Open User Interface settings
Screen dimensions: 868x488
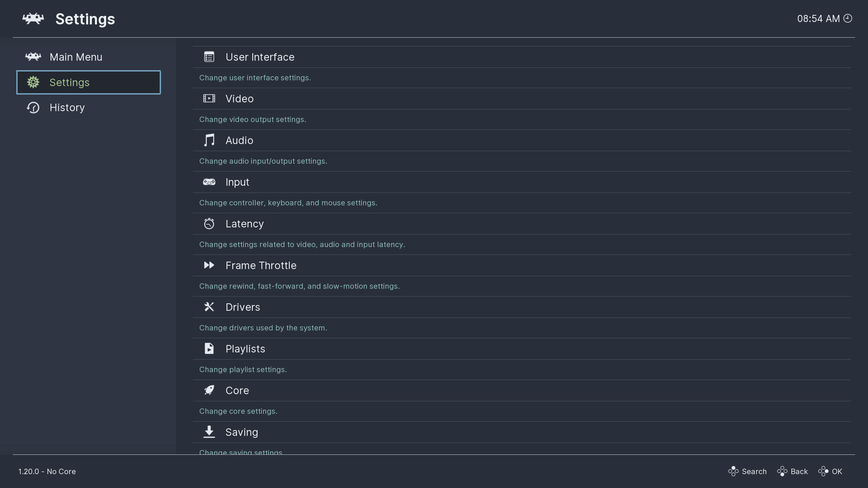[x=522, y=57]
